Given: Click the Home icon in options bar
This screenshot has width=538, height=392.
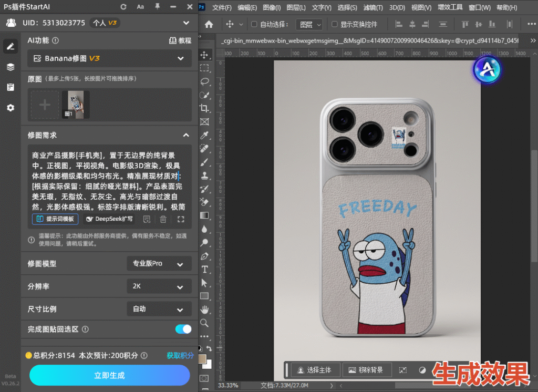Looking at the screenshot, I should click(209, 24).
